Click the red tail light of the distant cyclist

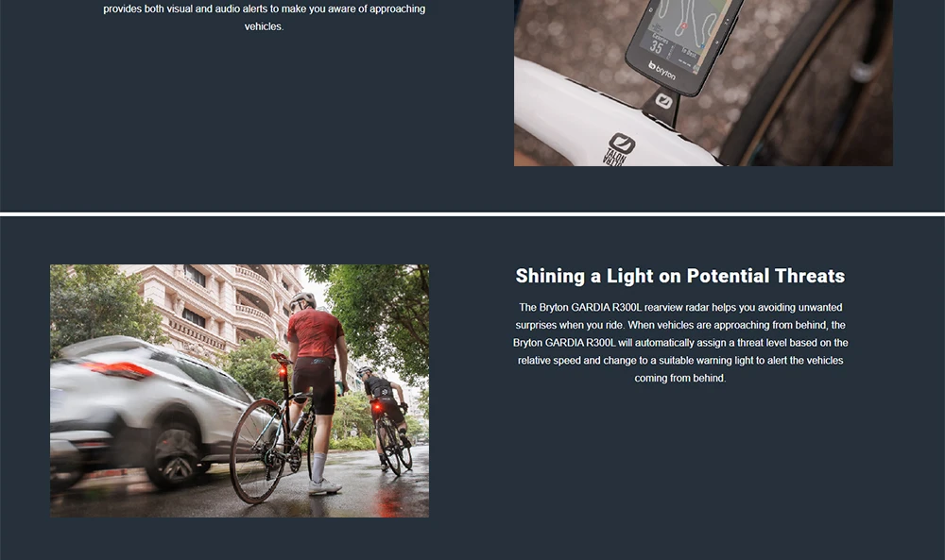coord(377,408)
